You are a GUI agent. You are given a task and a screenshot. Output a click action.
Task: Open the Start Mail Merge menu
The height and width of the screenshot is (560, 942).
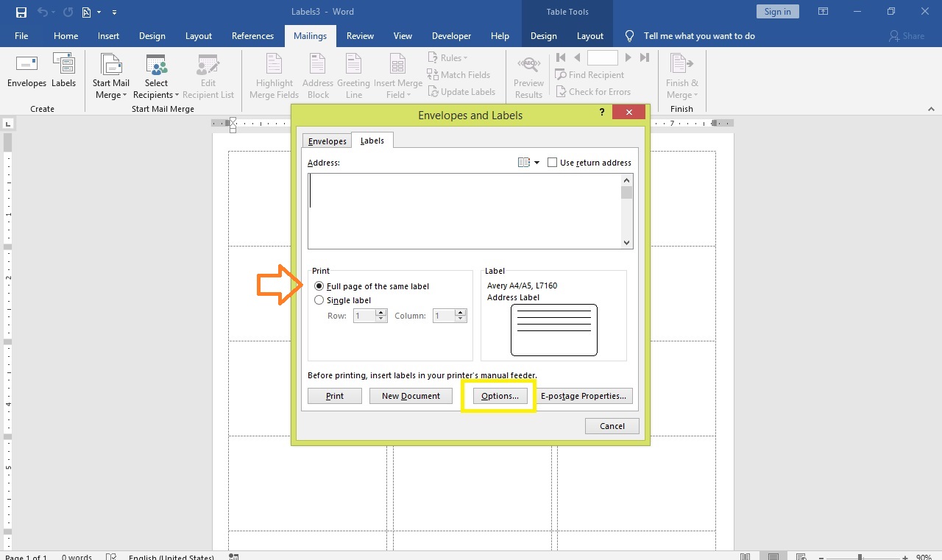(x=110, y=77)
